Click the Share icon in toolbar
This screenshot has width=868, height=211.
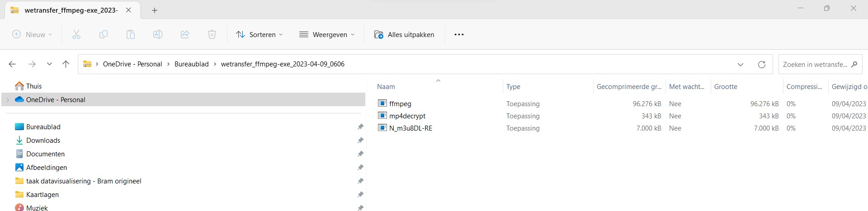coord(185,34)
